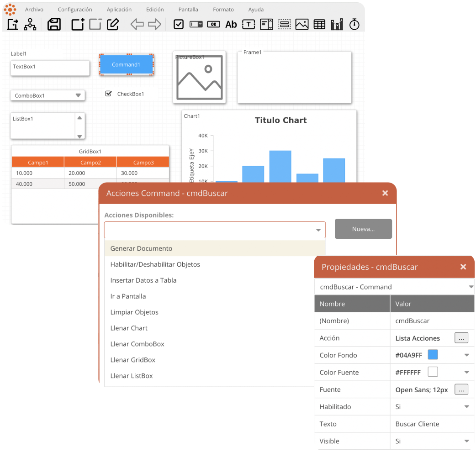Image resolution: width=476 pixels, height=452 pixels.
Task: Select the CheckBox tool in toolbar
Action: (x=179, y=24)
